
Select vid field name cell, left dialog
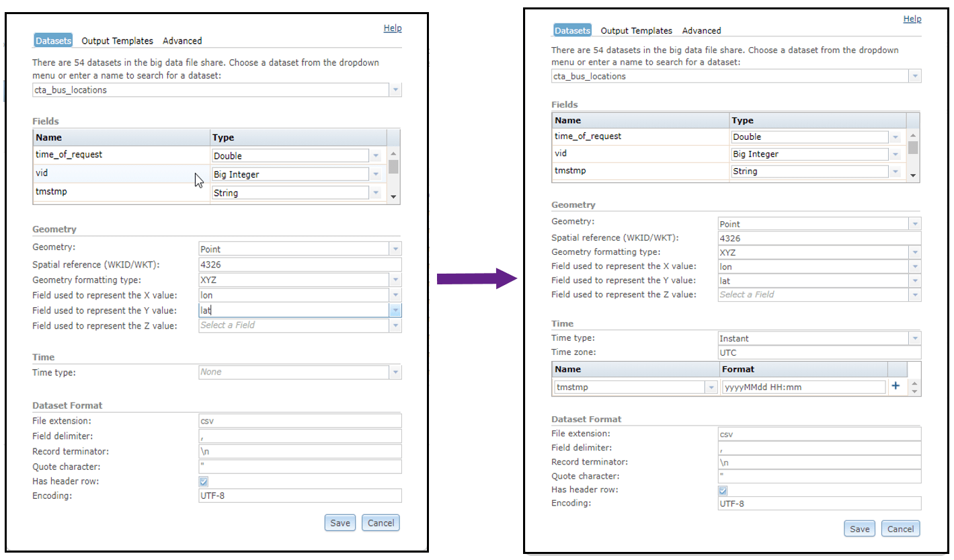pos(122,173)
